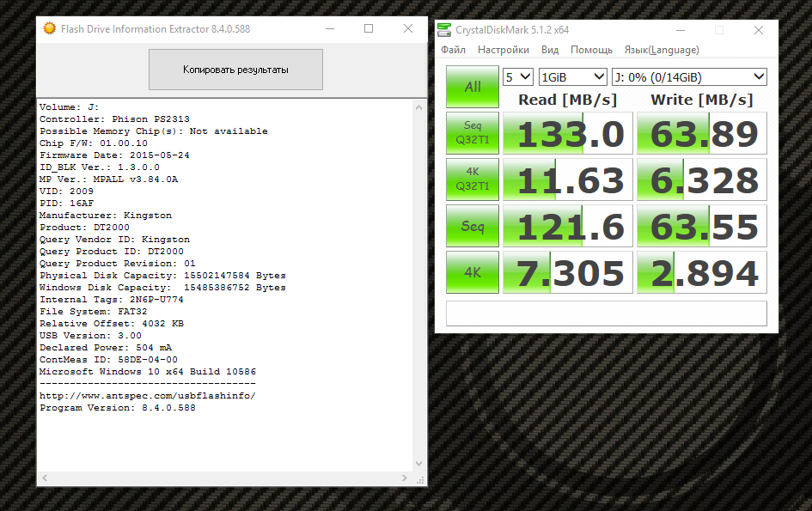Viewport: 812px width, 511px height.
Task: Click the http://www.antspec.com/usbflashinfo/ URL text
Action: point(148,396)
